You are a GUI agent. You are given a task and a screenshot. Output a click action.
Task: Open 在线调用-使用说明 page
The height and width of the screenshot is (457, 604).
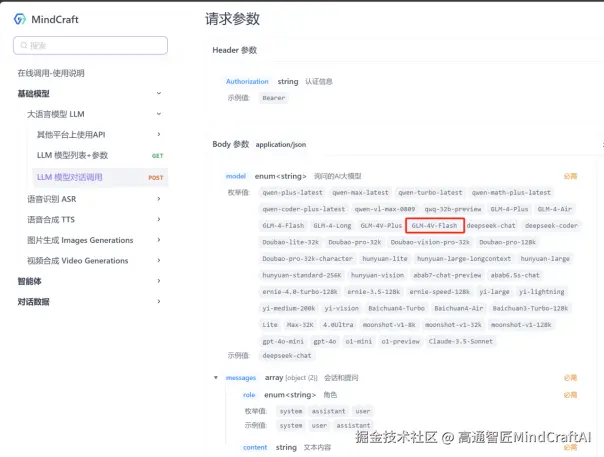(51, 73)
